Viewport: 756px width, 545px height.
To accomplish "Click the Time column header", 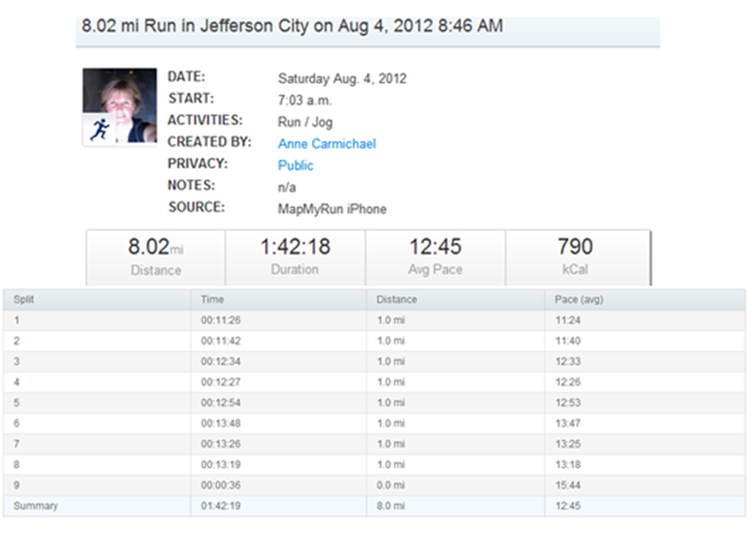I will [x=212, y=300].
